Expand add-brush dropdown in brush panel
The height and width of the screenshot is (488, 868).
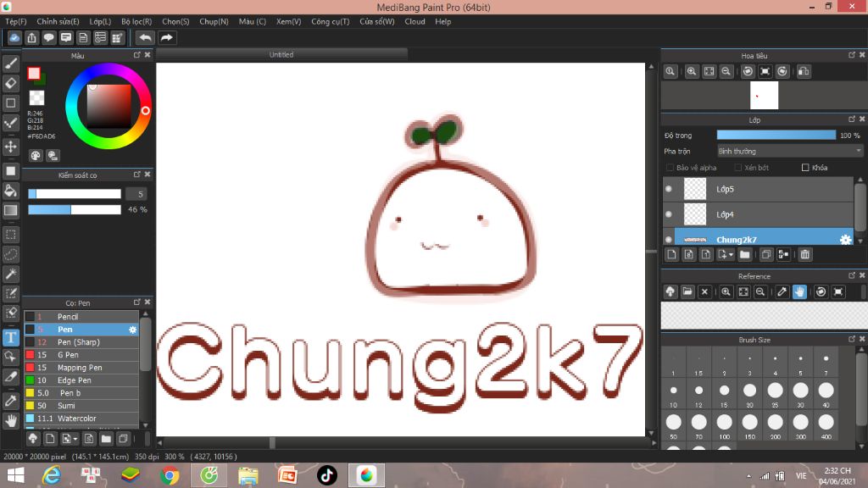coord(75,439)
